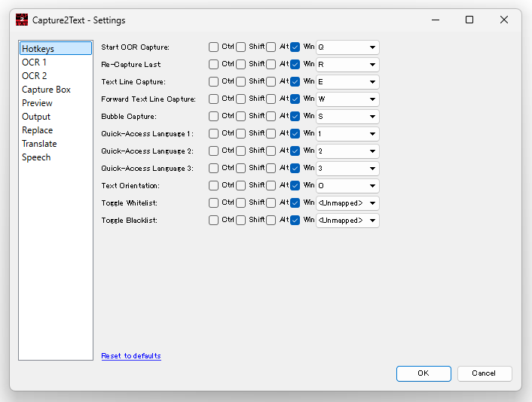Click the Reset to defaults link
The image size is (532, 402).
point(131,356)
